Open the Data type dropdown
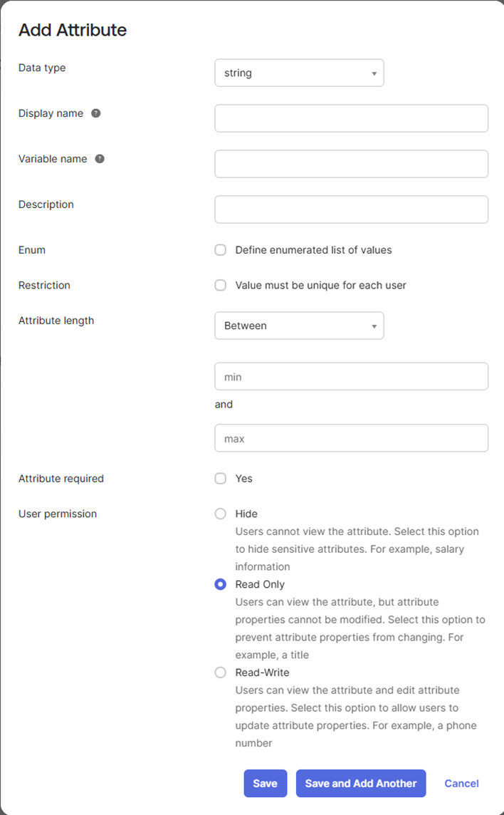Image resolution: width=504 pixels, height=815 pixels. click(x=299, y=73)
